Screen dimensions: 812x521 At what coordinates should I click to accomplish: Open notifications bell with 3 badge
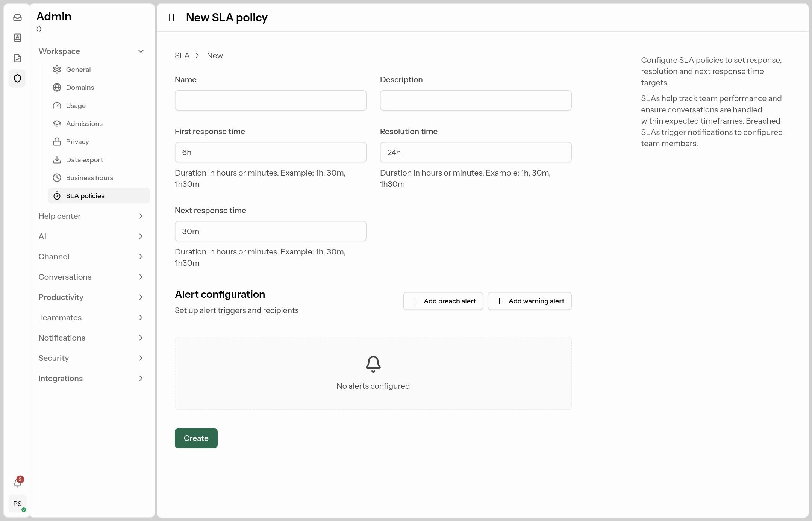pyautogui.click(x=18, y=482)
